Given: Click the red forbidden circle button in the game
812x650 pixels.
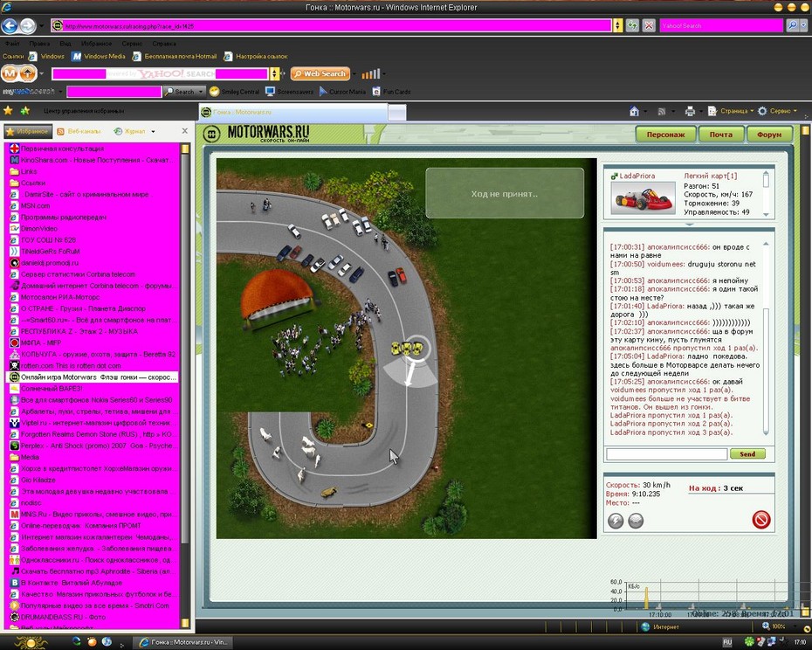Looking at the screenshot, I should click(x=760, y=519).
